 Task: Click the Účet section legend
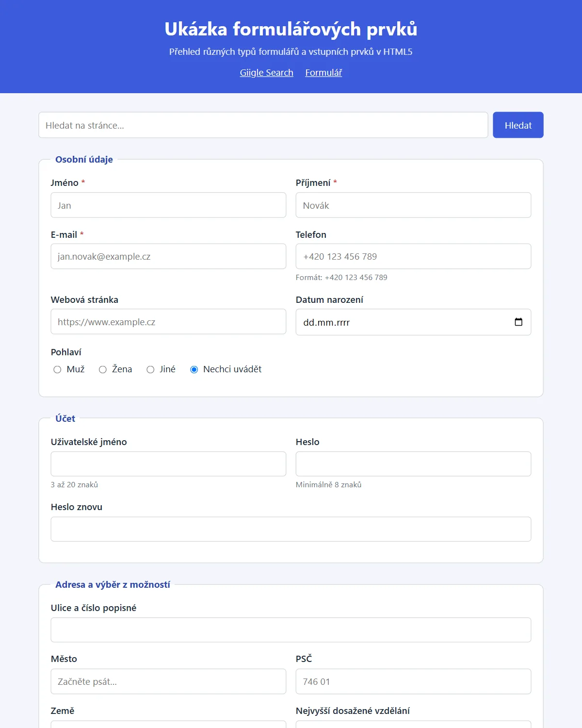point(65,418)
